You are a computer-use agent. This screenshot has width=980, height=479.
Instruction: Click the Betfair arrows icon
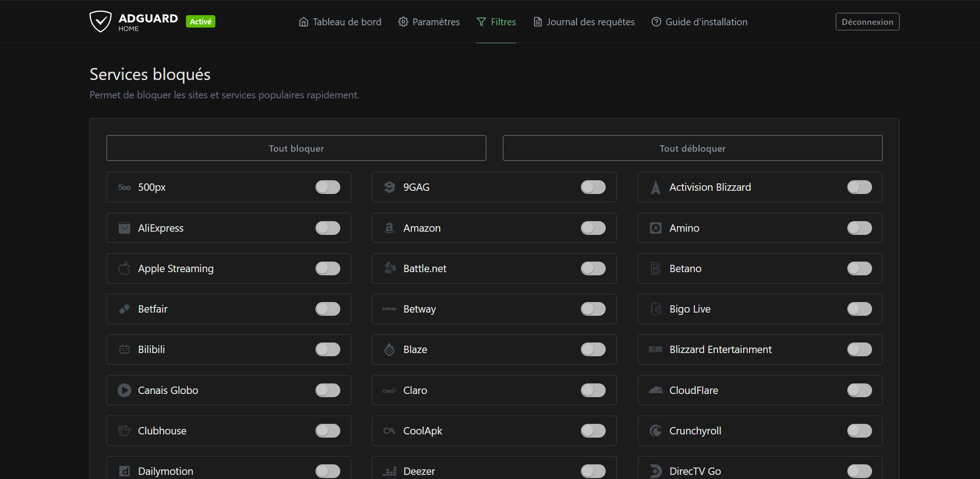(124, 309)
